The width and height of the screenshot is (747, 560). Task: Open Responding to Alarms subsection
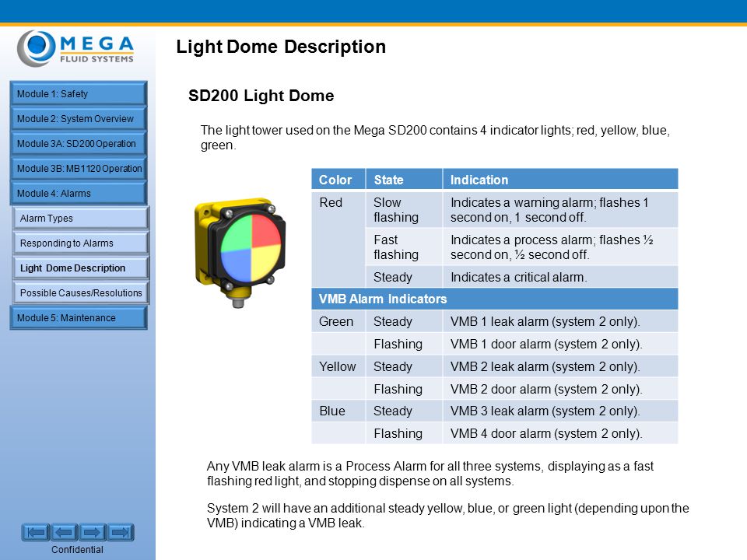[80, 243]
